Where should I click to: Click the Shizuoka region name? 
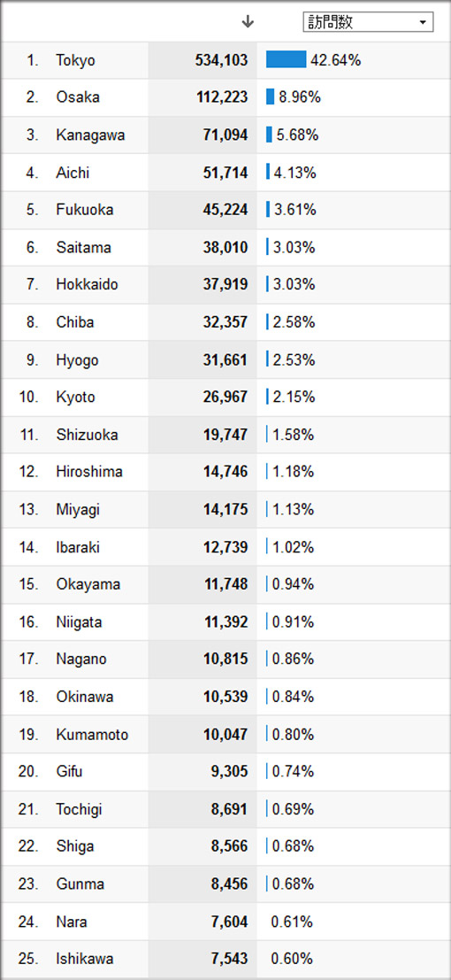pos(86,435)
